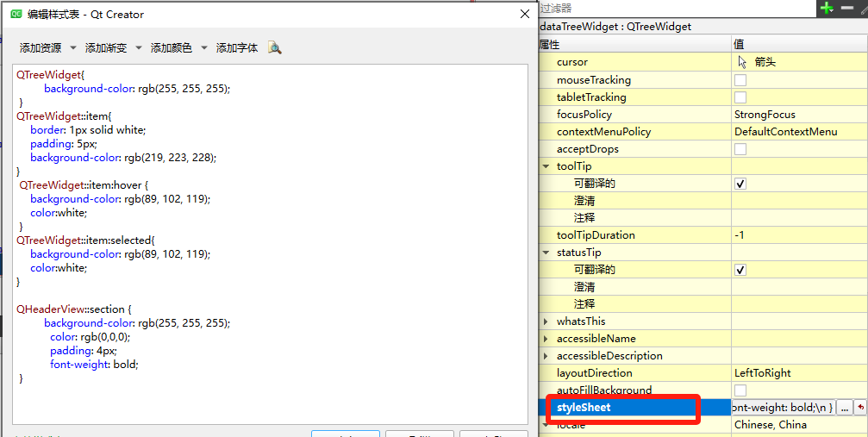Click the Chinese, China locale value

(x=770, y=425)
